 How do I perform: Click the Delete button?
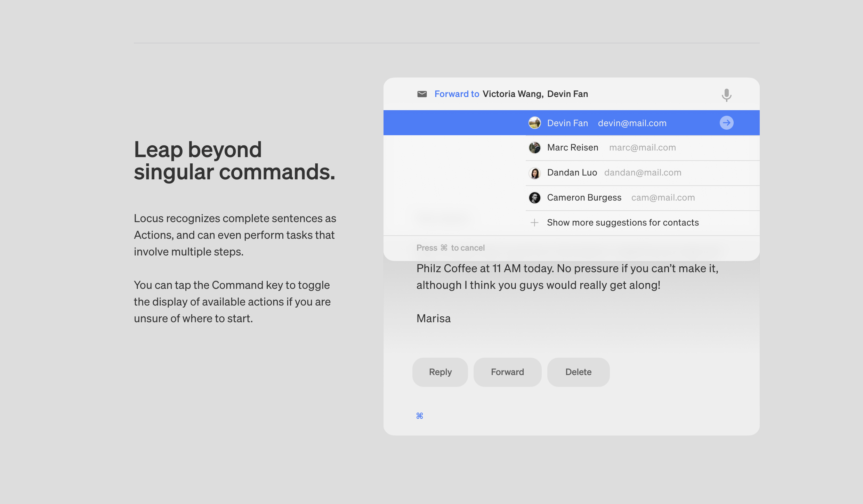click(578, 372)
